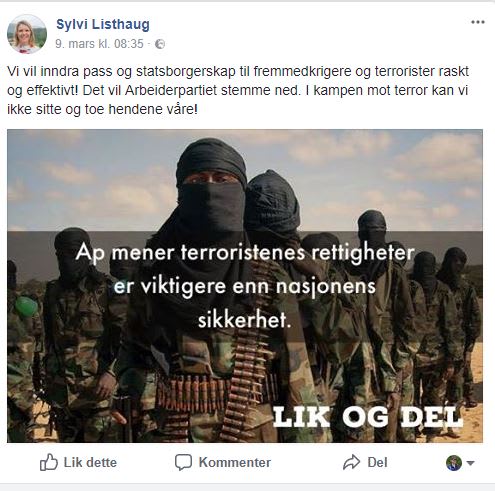Screen dimensions: 495x491
Task: Open the post photo at the front masked figure
Action: tap(211, 200)
